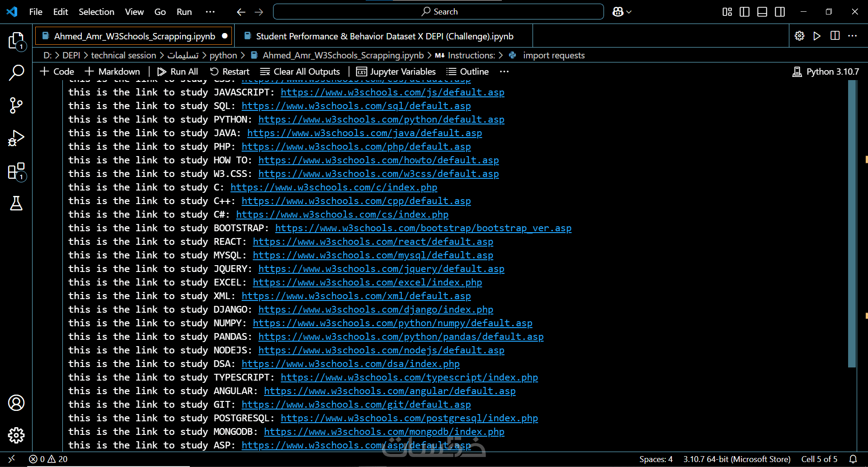Viewport: 868px width, 467px height.
Task: Open the PYTHON default.asp link
Action: coord(381,119)
